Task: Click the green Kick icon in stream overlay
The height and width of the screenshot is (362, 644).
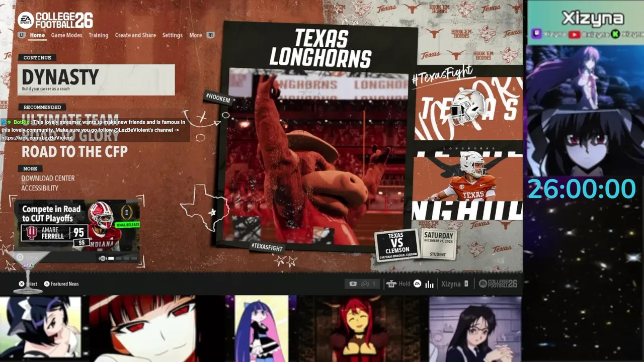Action: tap(615, 34)
